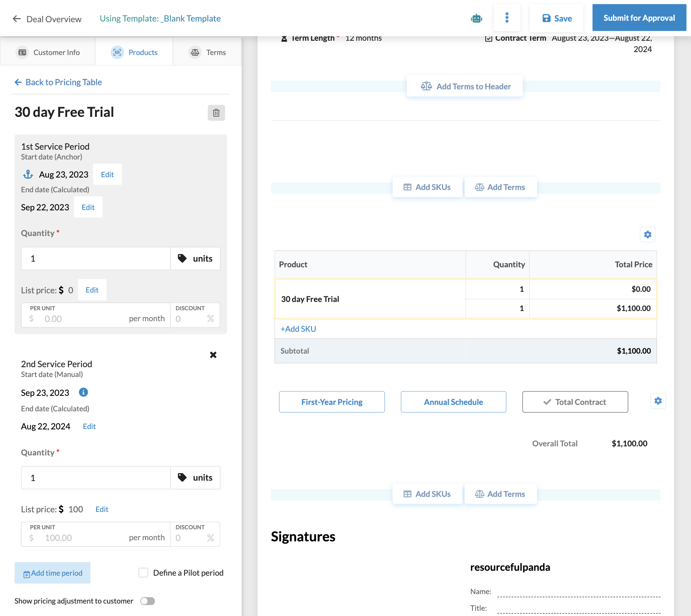The image size is (691, 616).
Task: Click the info icon next to Sep 23 date
Action: [83, 392]
